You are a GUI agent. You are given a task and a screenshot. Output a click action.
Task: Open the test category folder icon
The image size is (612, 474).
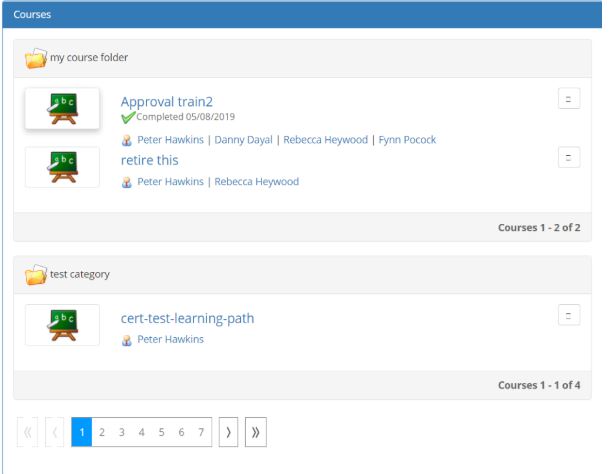pyautogui.click(x=36, y=275)
